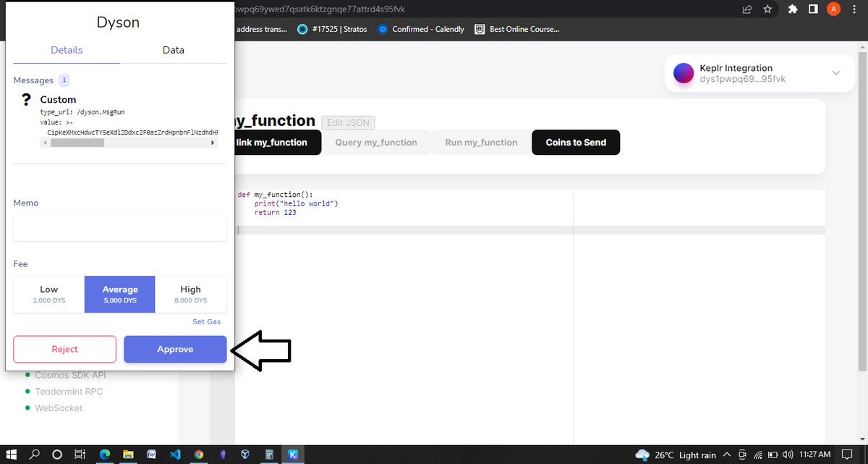Click the Run my_function button
Screen dimensions: 868x464
[x=481, y=143]
